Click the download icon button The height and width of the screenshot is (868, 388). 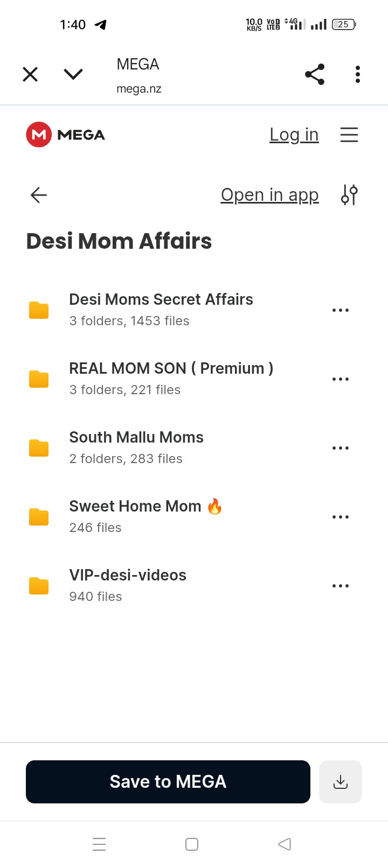[x=341, y=782]
